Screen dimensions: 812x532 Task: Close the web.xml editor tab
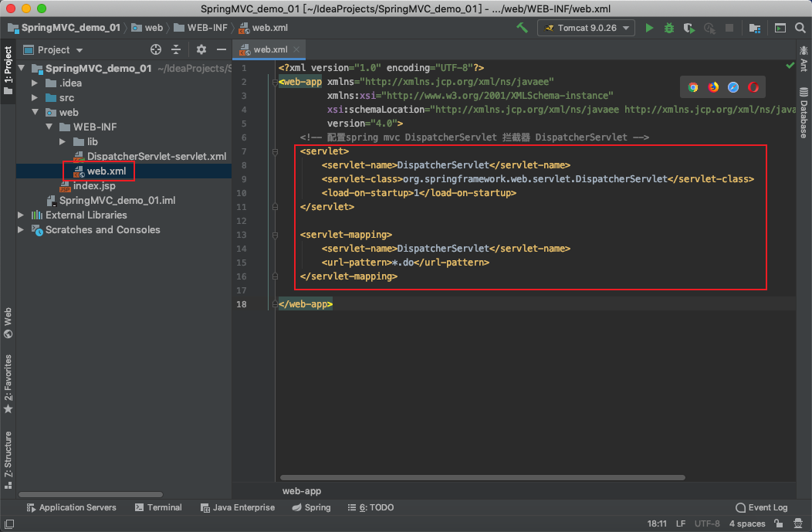(296, 49)
